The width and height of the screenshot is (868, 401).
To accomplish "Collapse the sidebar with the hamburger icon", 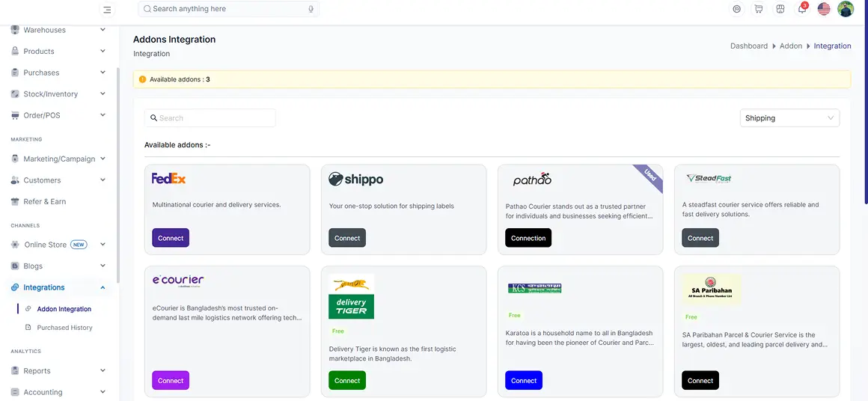I will pos(107,10).
